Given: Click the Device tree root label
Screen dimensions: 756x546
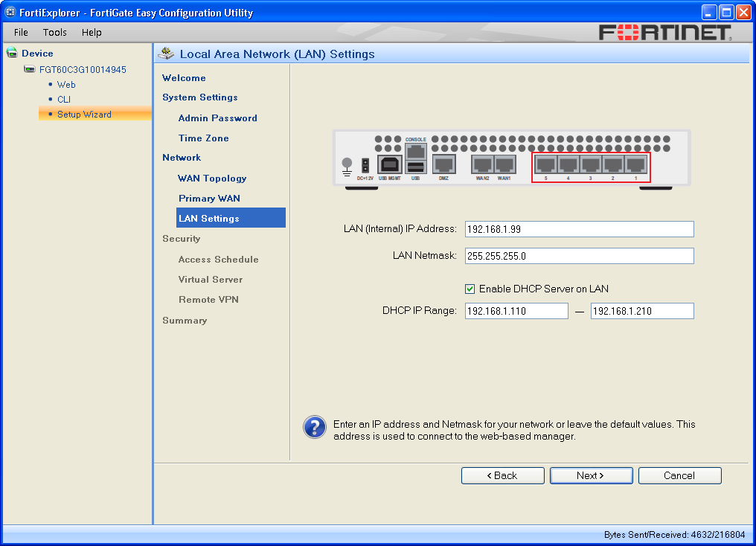Looking at the screenshot, I should (x=37, y=54).
